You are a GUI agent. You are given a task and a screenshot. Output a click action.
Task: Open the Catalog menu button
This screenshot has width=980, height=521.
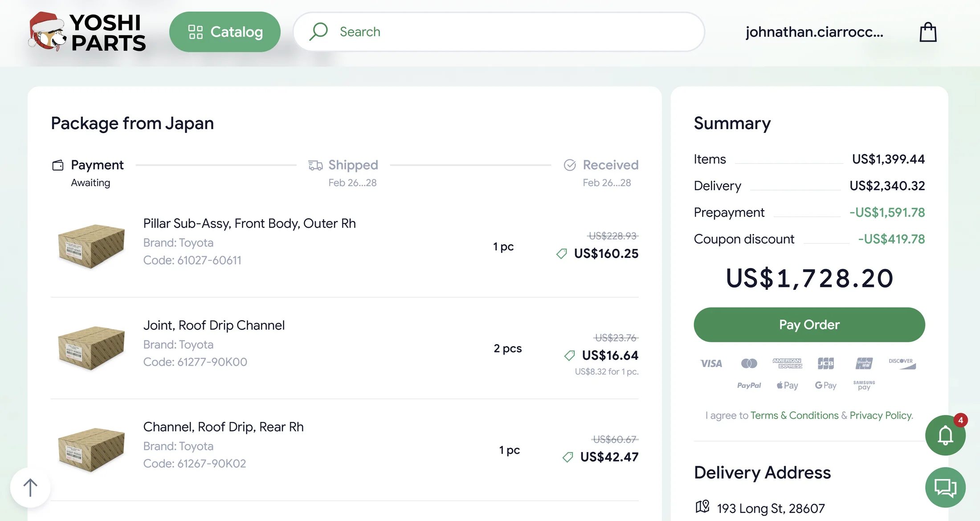tap(225, 32)
